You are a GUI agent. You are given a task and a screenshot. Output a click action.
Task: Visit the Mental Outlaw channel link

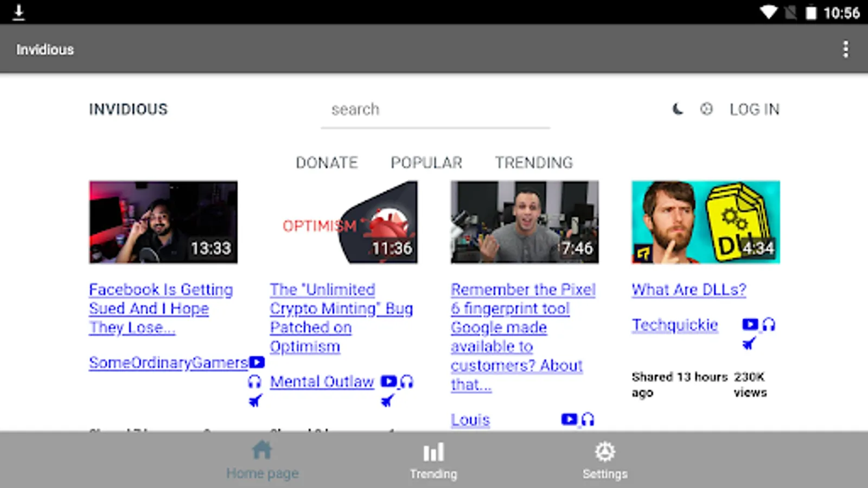[x=322, y=382]
